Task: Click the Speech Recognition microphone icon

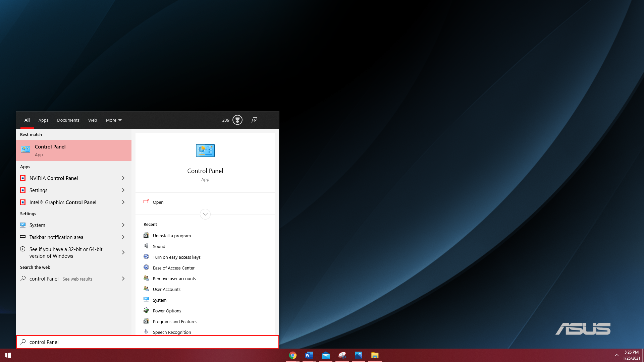Action: 146,332
